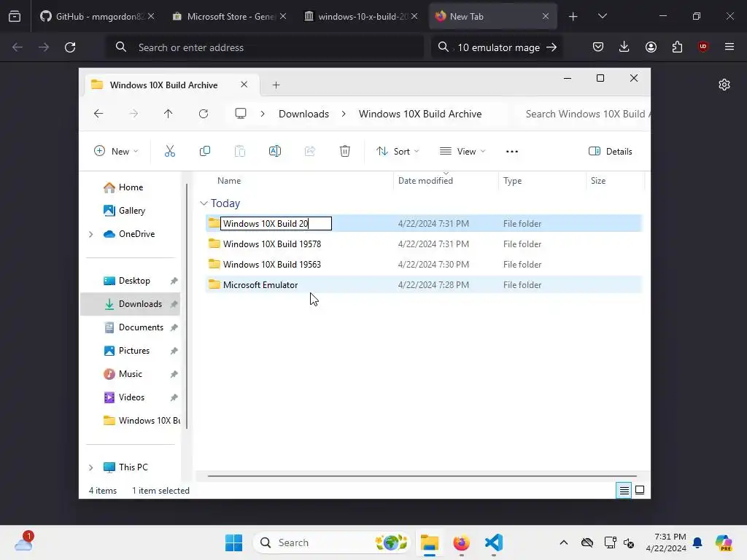Click the This PC monitor breadcrumb icon
The height and width of the screenshot is (560, 747).
click(241, 114)
